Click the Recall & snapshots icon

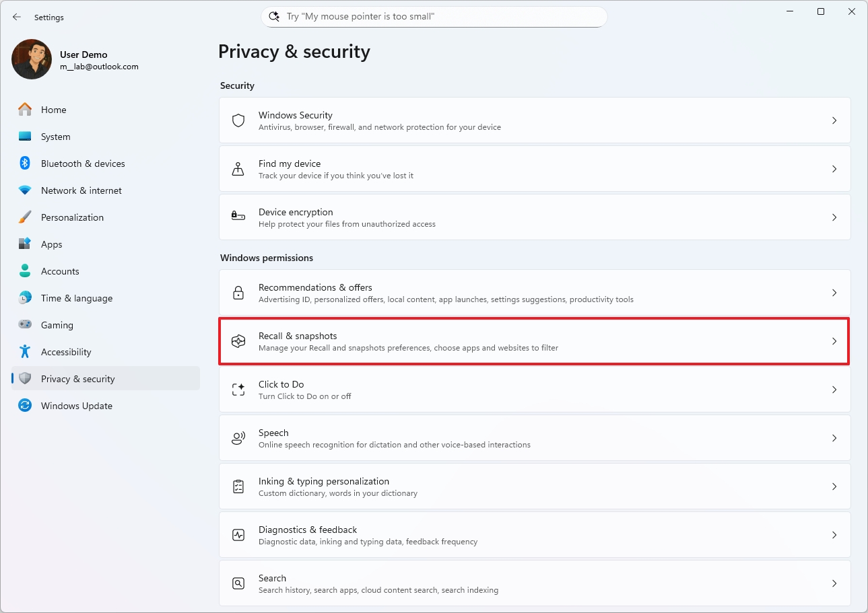pyautogui.click(x=238, y=341)
